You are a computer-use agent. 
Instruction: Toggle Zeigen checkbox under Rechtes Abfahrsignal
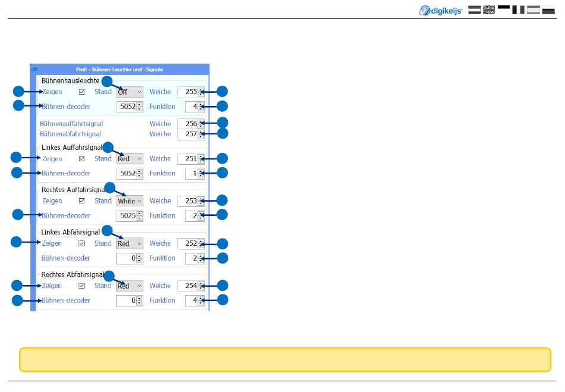pos(82,286)
